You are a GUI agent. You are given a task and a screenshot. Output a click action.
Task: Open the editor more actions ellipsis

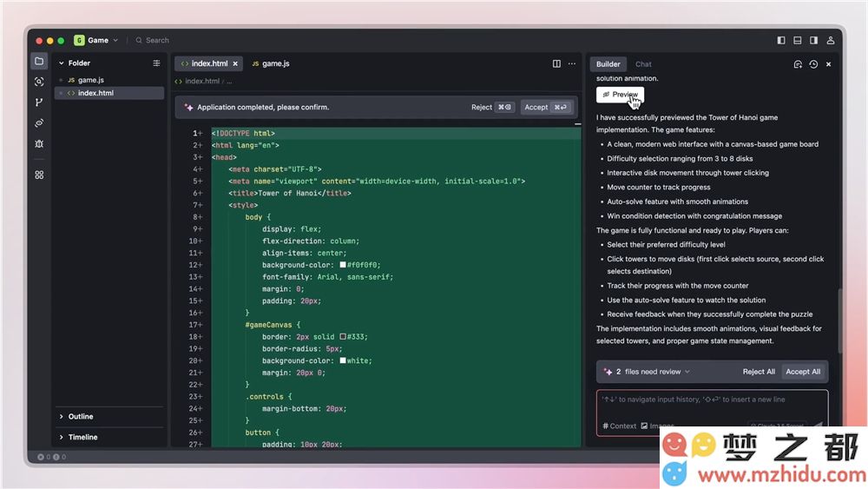[x=572, y=63]
